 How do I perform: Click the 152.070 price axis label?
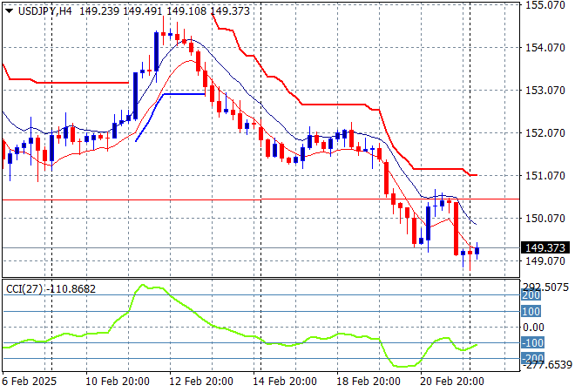[547, 133]
